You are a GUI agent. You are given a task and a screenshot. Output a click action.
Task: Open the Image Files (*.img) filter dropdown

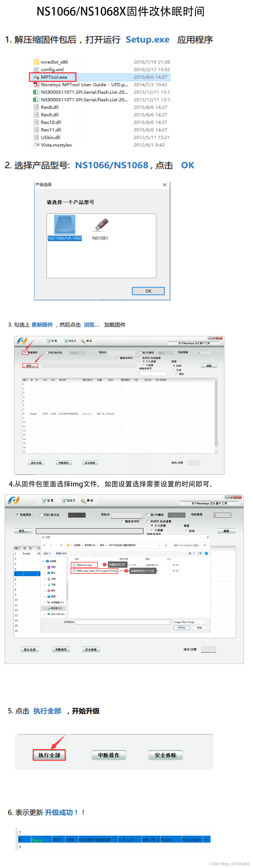click(190, 622)
